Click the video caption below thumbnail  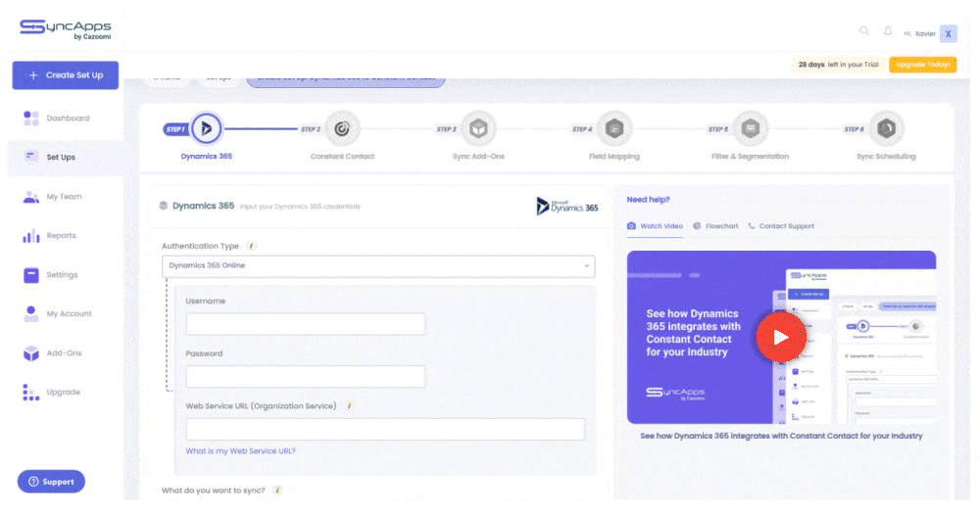(781, 436)
